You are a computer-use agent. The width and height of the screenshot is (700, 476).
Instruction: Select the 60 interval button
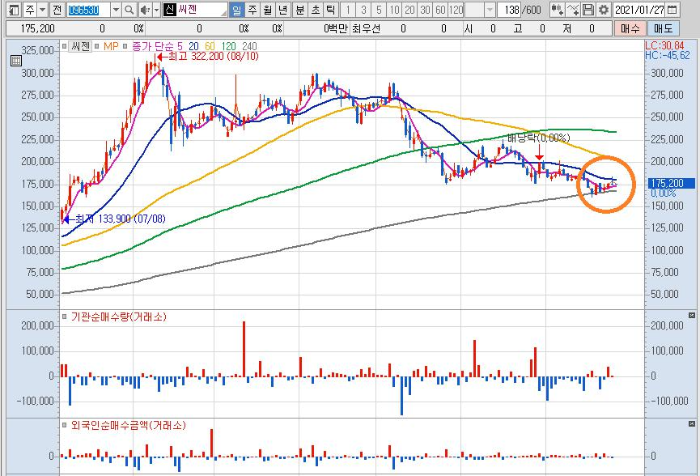tap(440, 9)
